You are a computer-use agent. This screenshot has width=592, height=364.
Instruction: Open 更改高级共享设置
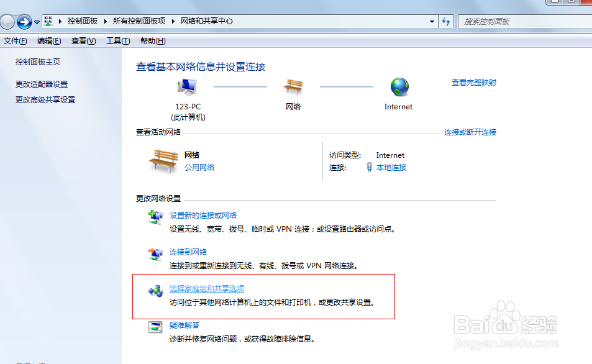click(x=44, y=99)
